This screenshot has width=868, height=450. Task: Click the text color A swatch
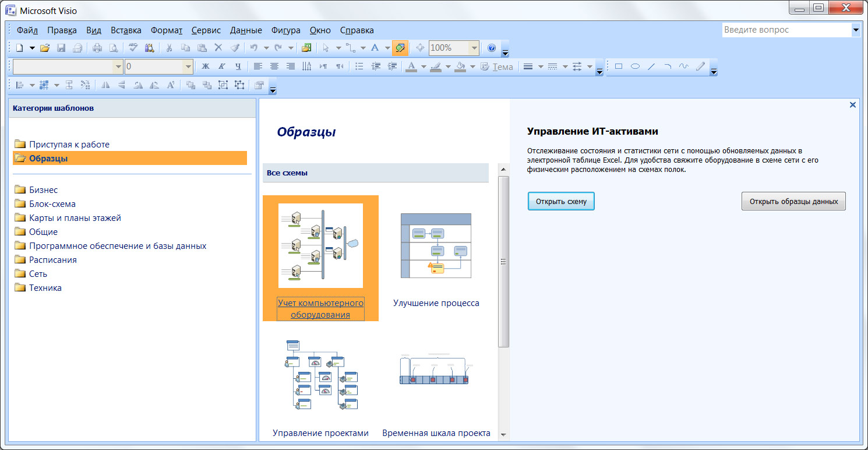coord(411,66)
